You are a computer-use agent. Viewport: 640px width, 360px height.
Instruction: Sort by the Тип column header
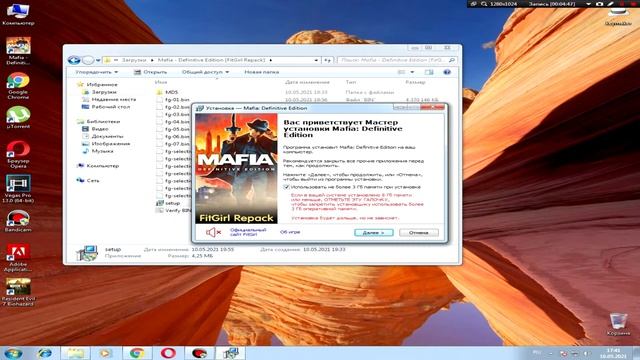point(351,82)
